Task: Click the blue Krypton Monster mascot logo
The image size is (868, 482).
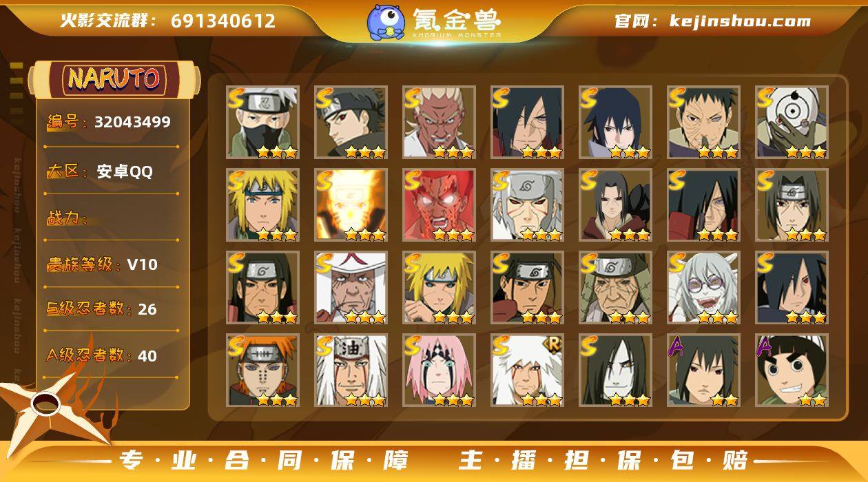Action: (386, 21)
